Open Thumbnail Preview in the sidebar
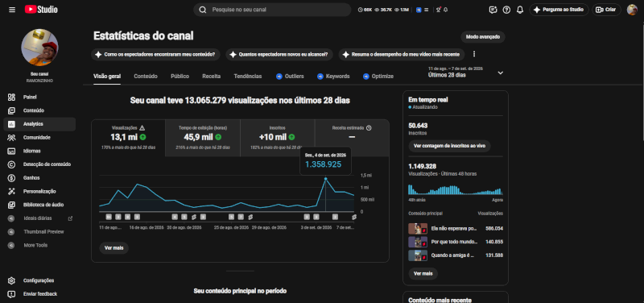This screenshot has height=303, width=644. [39, 232]
